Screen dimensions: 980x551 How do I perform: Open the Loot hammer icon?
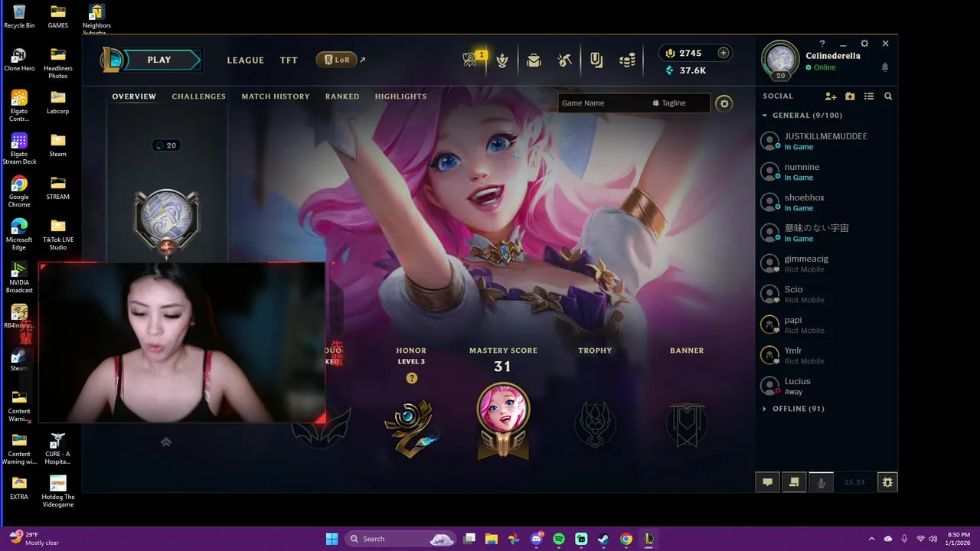(x=564, y=60)
